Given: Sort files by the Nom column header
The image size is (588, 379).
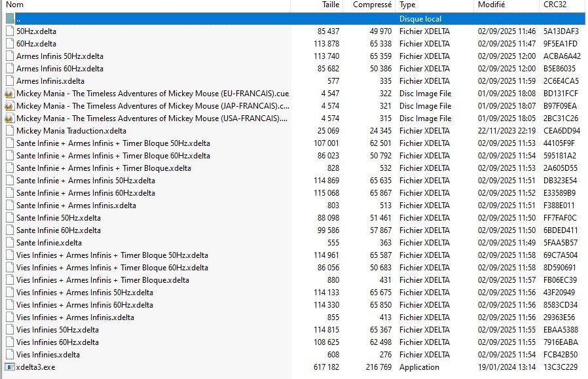Looking at the screenshot, I should pos(14,5).
